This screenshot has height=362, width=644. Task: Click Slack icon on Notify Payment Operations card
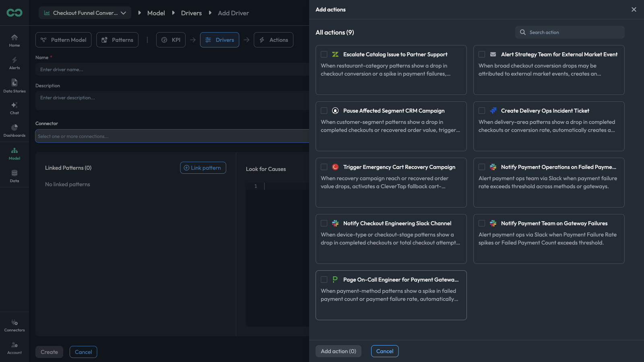[x=493, y=167]
